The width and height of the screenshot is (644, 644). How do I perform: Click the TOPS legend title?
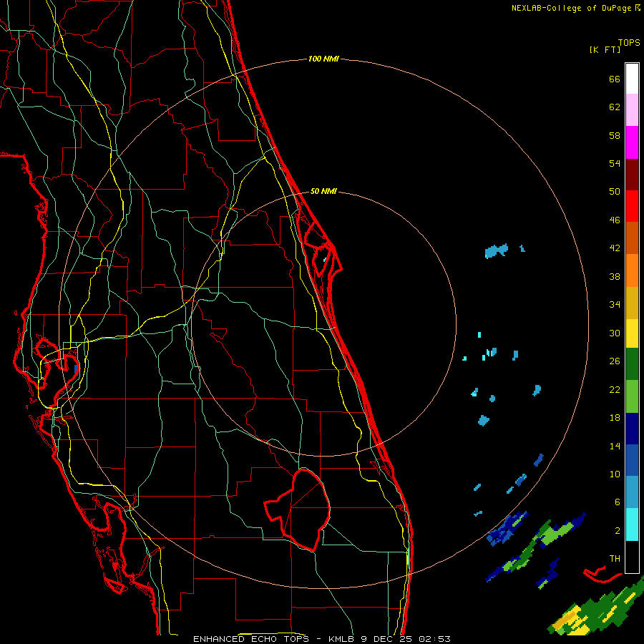[x=629, y=42]
